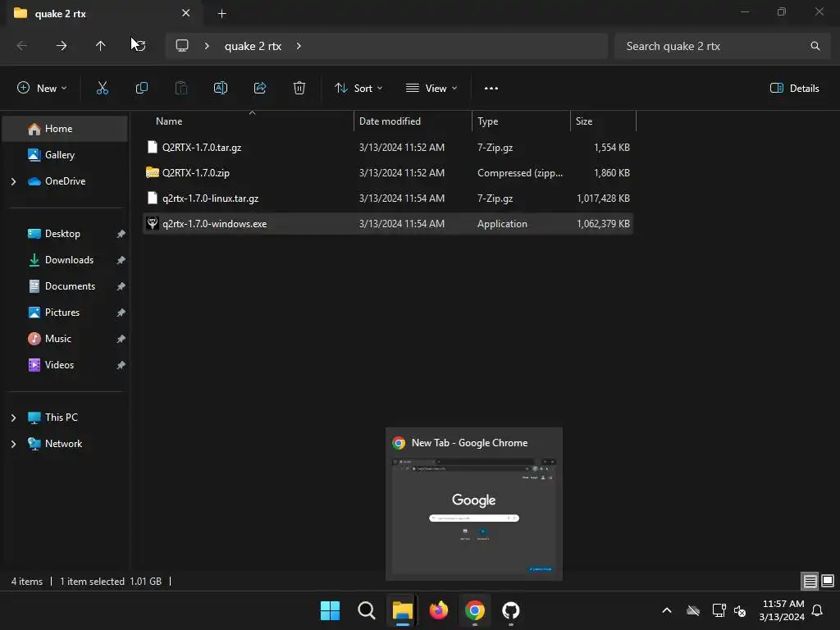Open the notifications bell

[x=817, y=610]
